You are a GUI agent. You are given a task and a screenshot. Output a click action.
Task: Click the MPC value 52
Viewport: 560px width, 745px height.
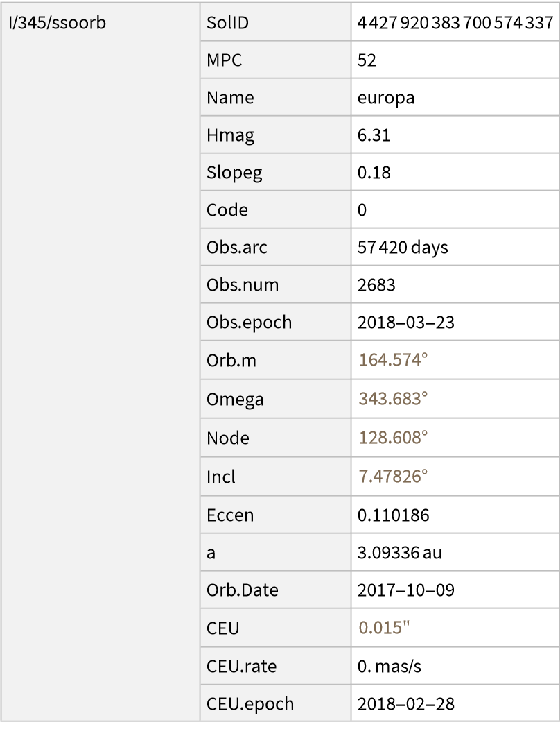367,60
